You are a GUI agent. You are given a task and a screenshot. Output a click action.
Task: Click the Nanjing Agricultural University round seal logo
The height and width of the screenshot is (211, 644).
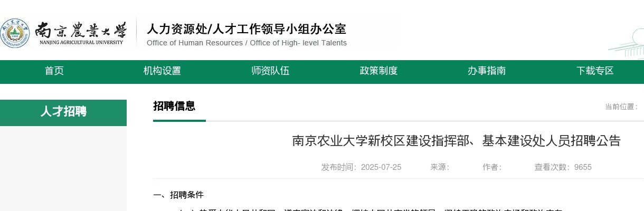pos(15,33)
